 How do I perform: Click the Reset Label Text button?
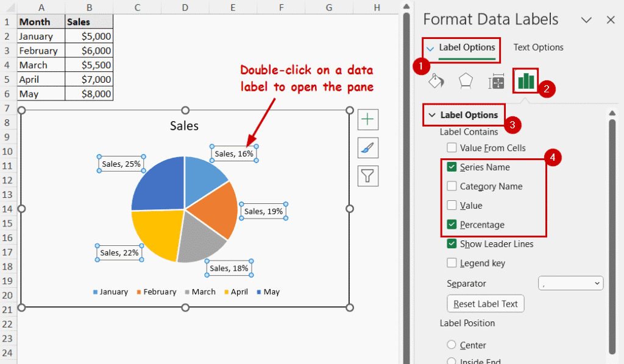click(x=485, y=303)
